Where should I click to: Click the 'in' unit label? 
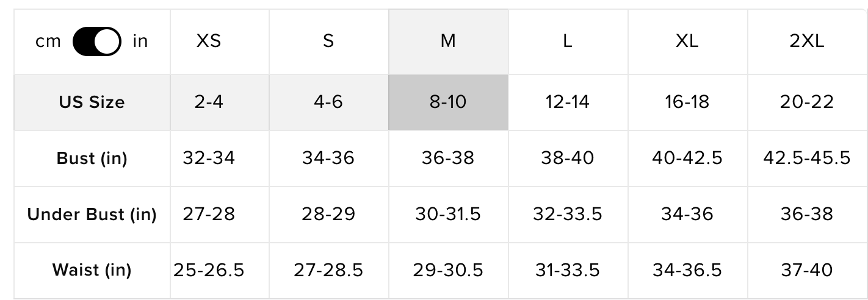tap(140, 41)
